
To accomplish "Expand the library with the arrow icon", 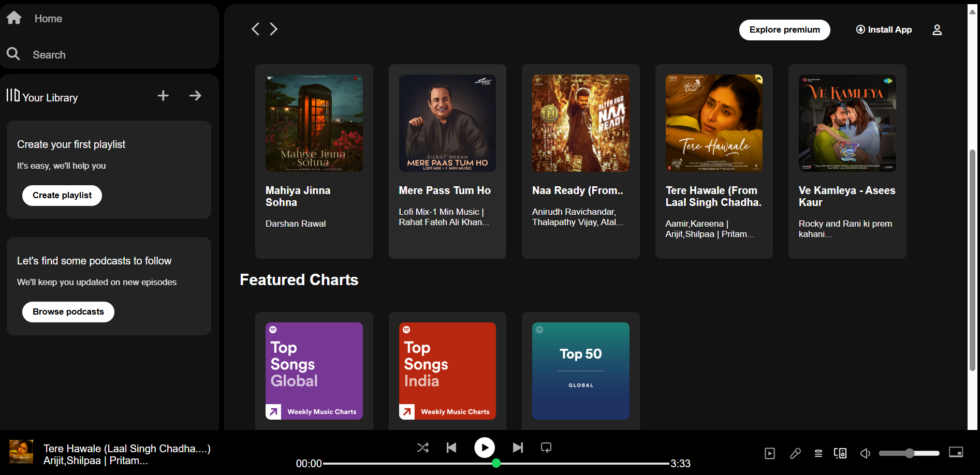I will [x=195, y=96].
